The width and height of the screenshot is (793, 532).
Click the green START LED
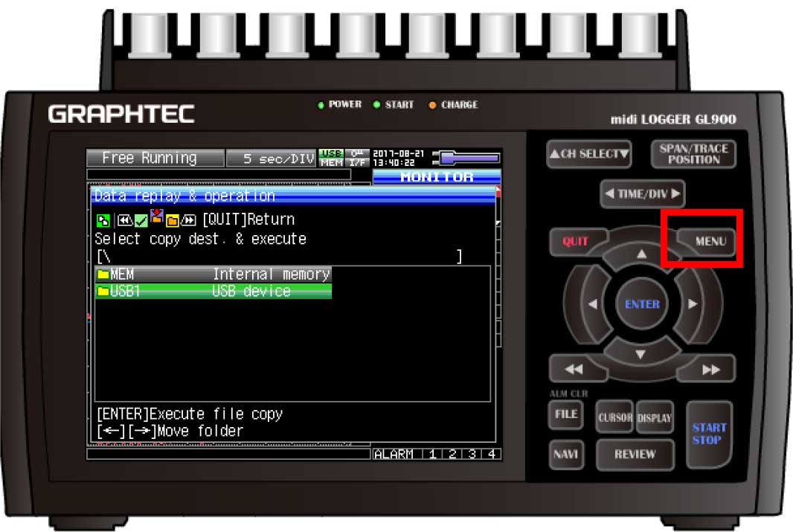tap(376, 105)
